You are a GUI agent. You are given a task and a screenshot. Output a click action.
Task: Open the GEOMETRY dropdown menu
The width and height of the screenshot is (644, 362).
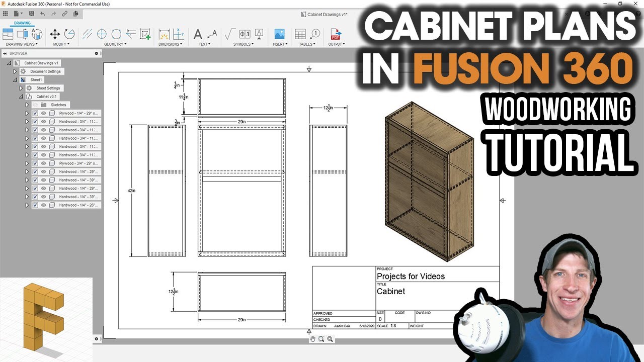point(115,44)
